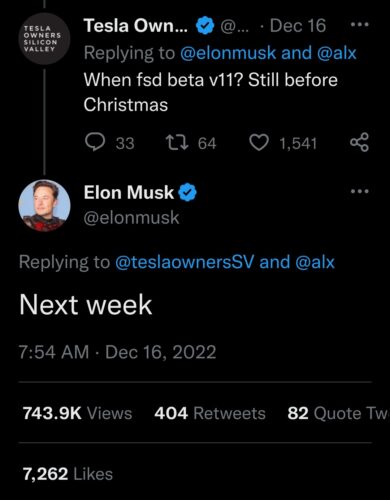The width and height of the screenshot is (390, 500).
Task: Click the Dec 16 timestamp on first tweet
Action: click(x=298, y=26)
